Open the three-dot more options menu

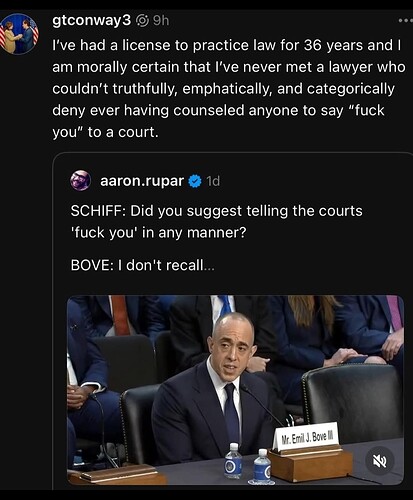(x=406, y=21)
